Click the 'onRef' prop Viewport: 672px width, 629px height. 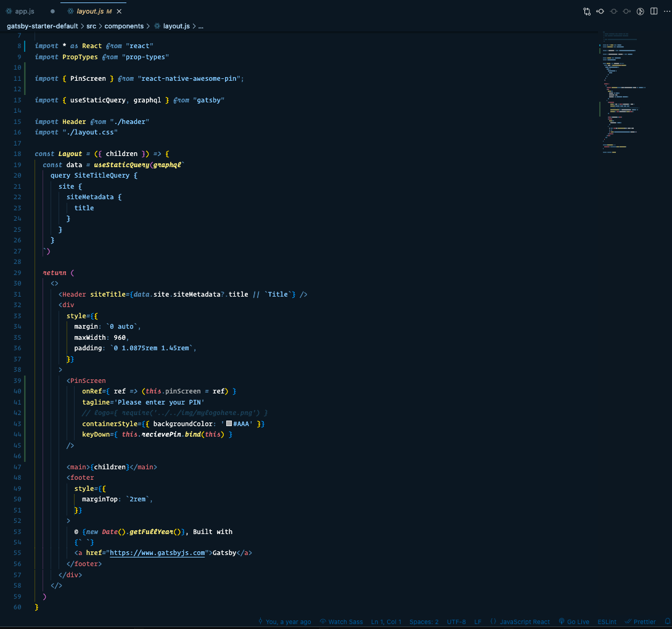click(x=92, y=392)
